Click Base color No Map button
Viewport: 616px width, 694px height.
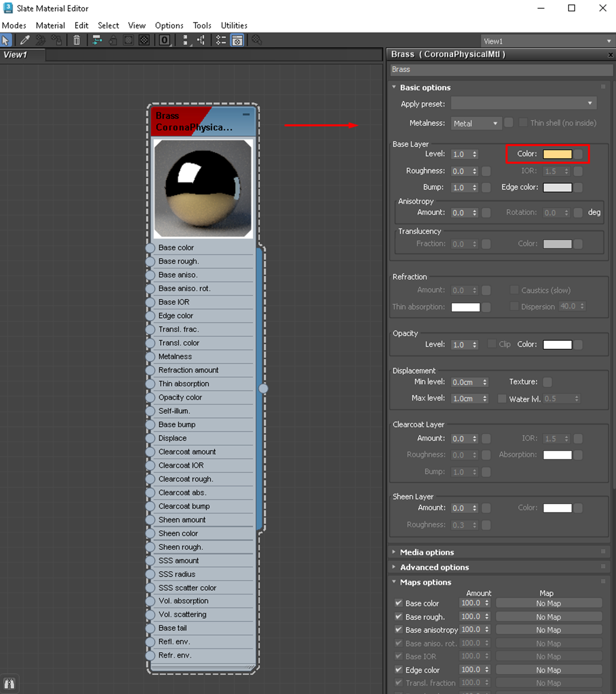tap(549, 603)
